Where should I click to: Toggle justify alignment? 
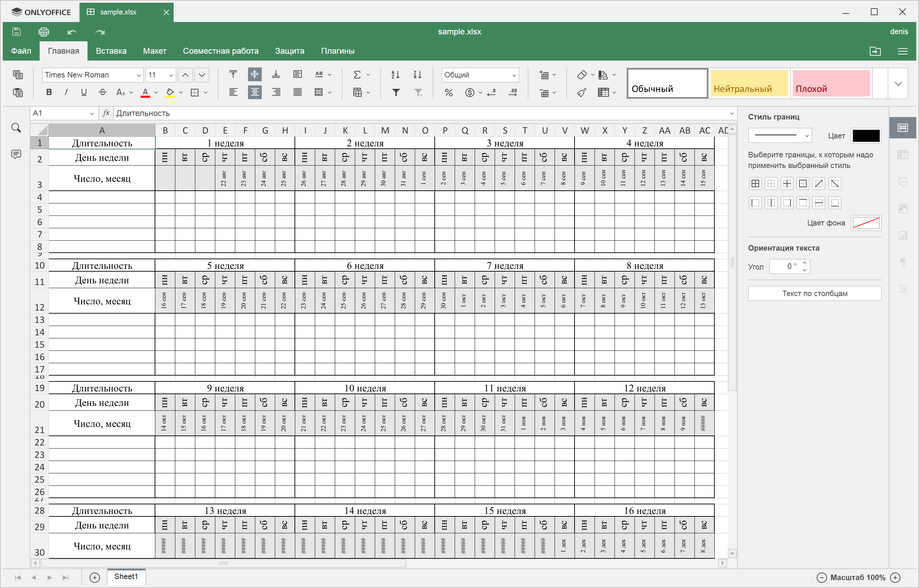[x=298, y=92]
